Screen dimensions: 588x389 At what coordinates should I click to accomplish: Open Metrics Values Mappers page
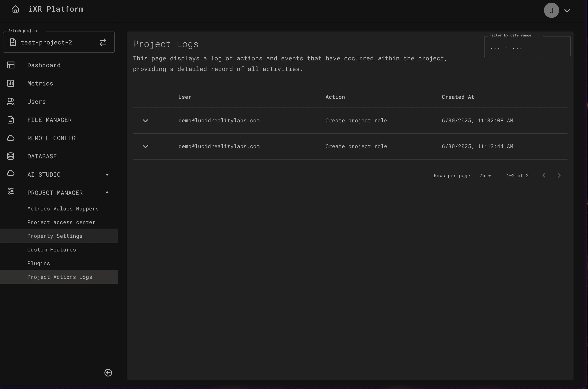[63, 209]
